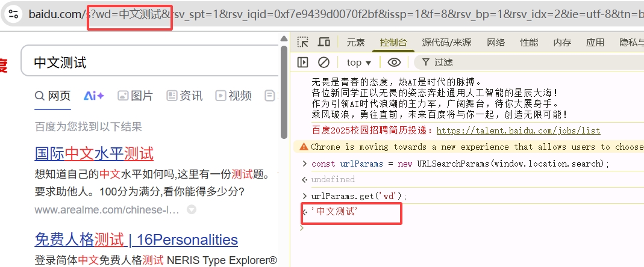Open the 免费人格测试 | 16Personalities link
This screenshot has width=644, height=267.
(x=136, y=239)
